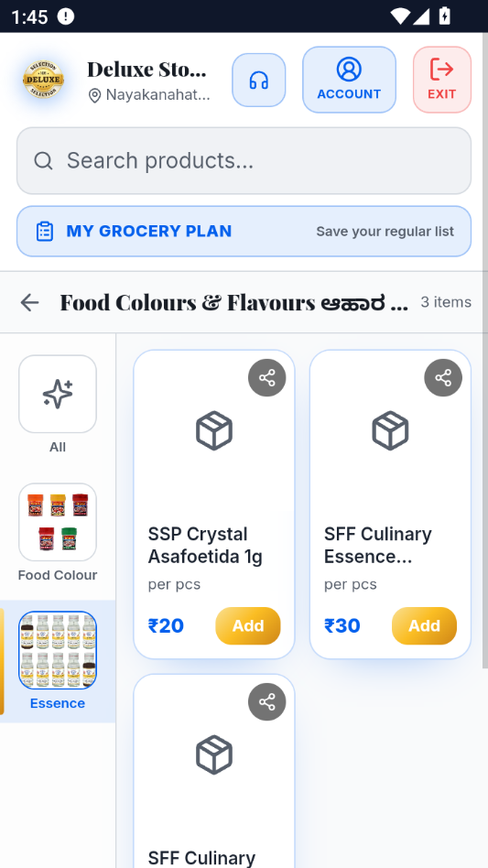Choose the Food Colour category

pos(58,522)
